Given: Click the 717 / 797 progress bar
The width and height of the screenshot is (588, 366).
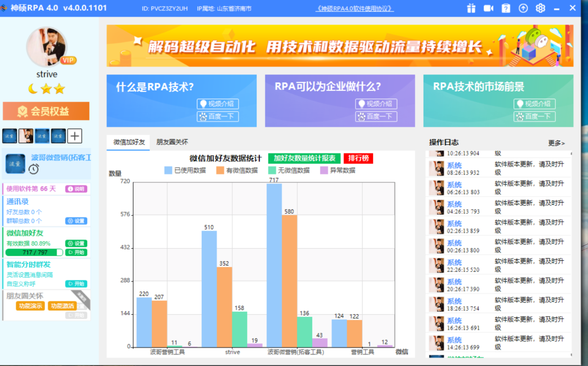Looking at the screenshot, I should [34, 252].
